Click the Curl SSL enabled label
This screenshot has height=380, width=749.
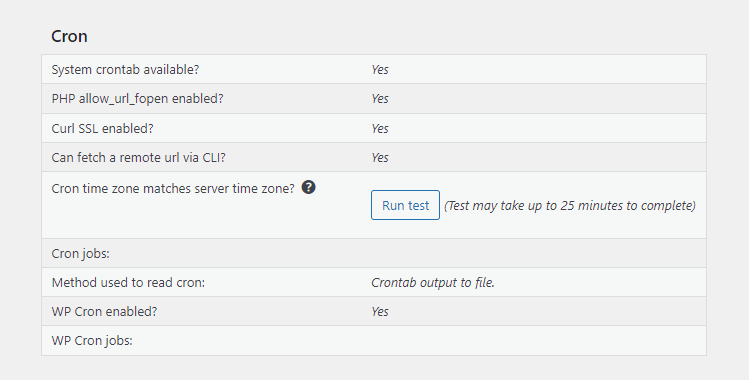pos(102,128)
